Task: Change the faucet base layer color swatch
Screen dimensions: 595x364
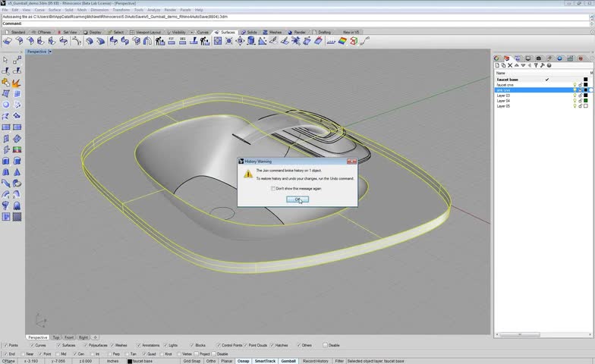Action: pos(586,80)
